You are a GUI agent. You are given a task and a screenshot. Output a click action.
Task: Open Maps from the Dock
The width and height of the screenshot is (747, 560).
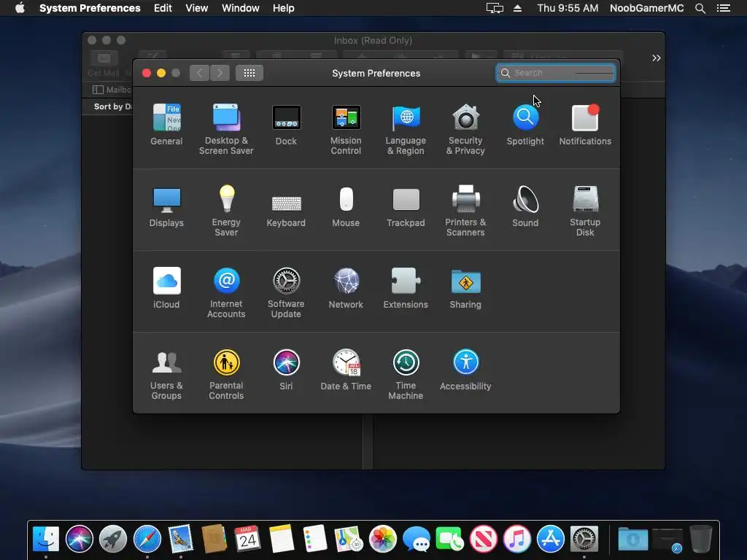coord(349,539)
